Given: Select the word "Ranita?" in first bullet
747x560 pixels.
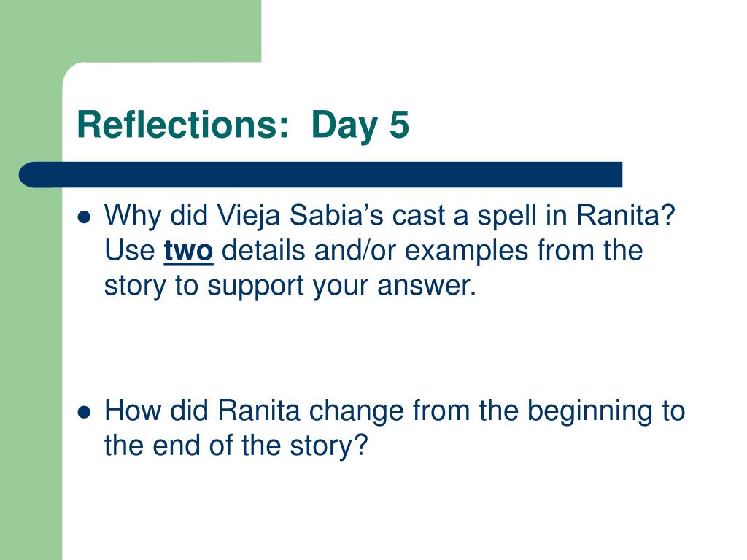Looking at the screenshot, I should [x=626, y=215].
